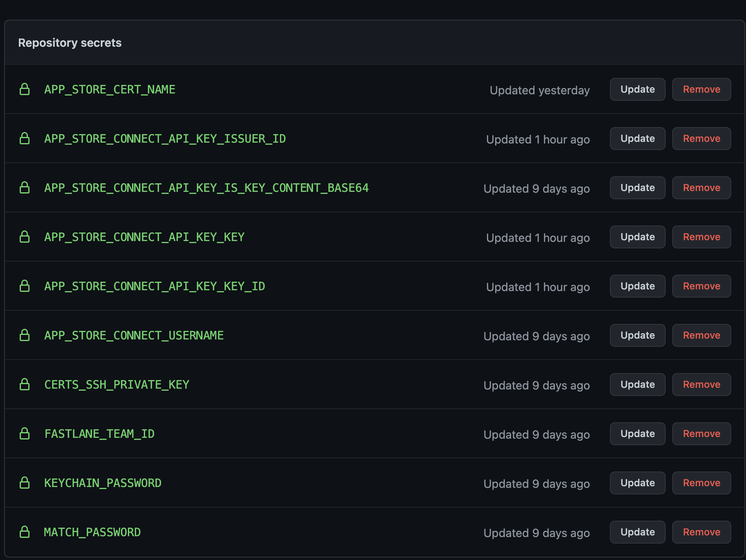
Task: Click lock icon next to APP_STORE_CONNECT_API_KEY_ISSUER_ID
Action: click(25, 139)
